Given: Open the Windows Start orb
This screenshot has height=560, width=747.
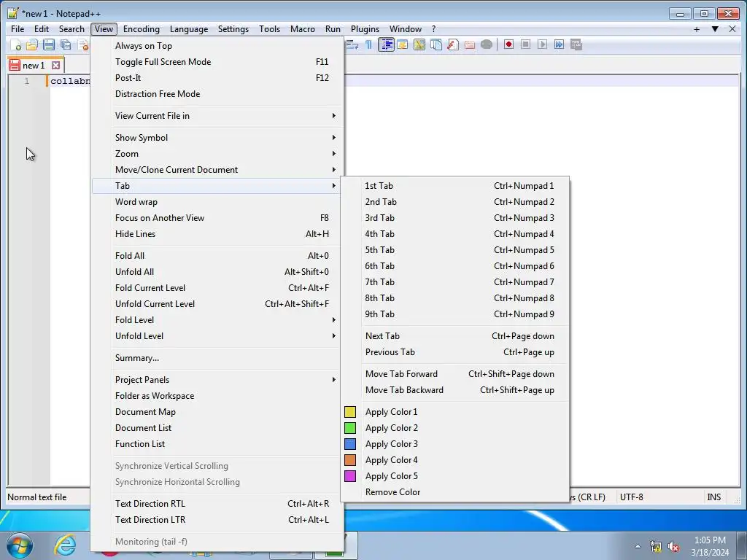Looking at the screenshot, I should click(20, 545).
